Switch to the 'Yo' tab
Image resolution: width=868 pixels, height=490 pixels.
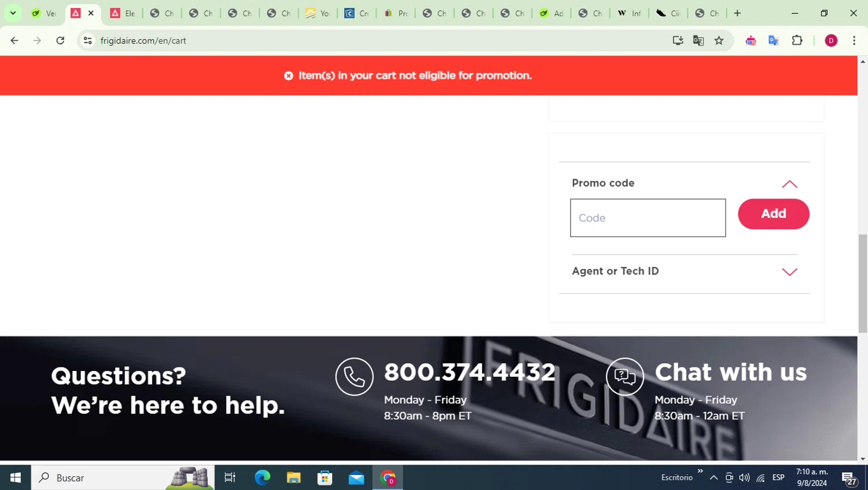tap(317, 13)
